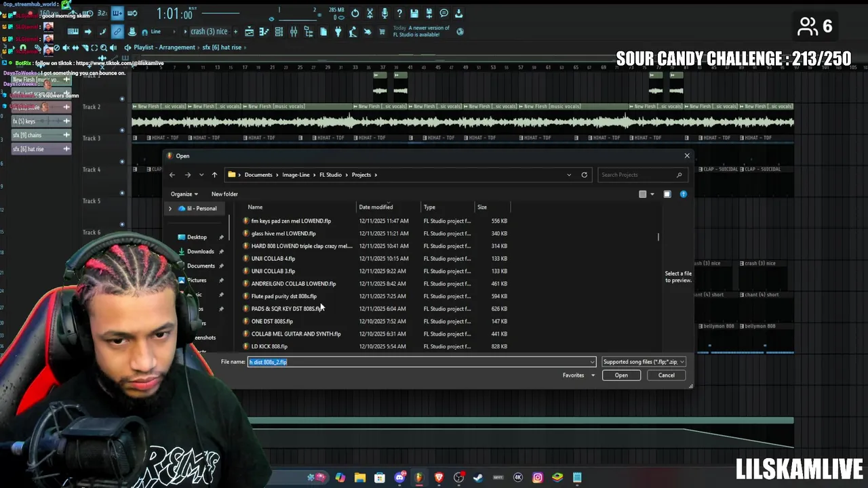Click the microphone recording icon

(384, 14)
